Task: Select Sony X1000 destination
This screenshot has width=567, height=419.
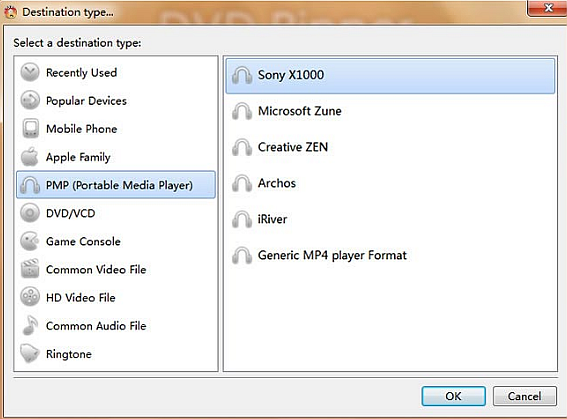Action: pos(390,76)
